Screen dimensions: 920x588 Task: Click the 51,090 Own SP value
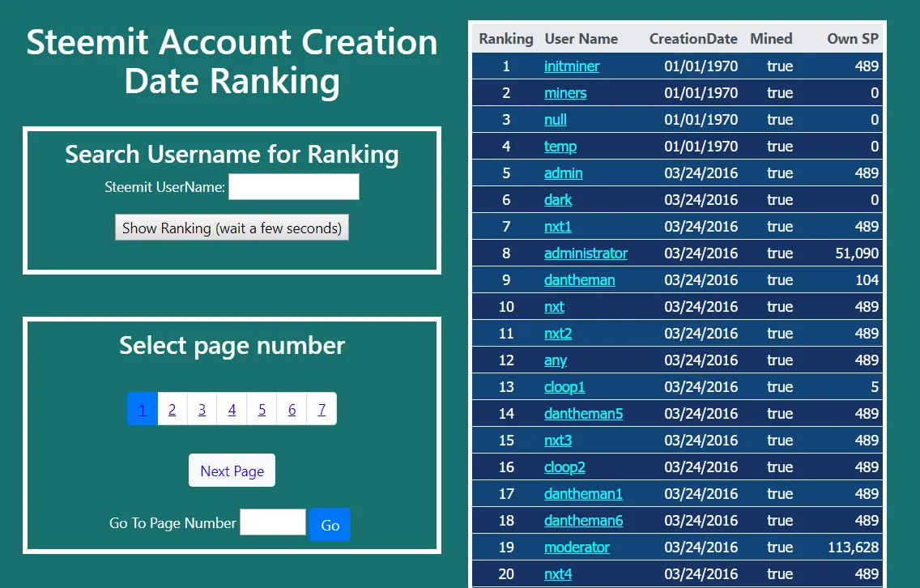[x=857, y=254]
